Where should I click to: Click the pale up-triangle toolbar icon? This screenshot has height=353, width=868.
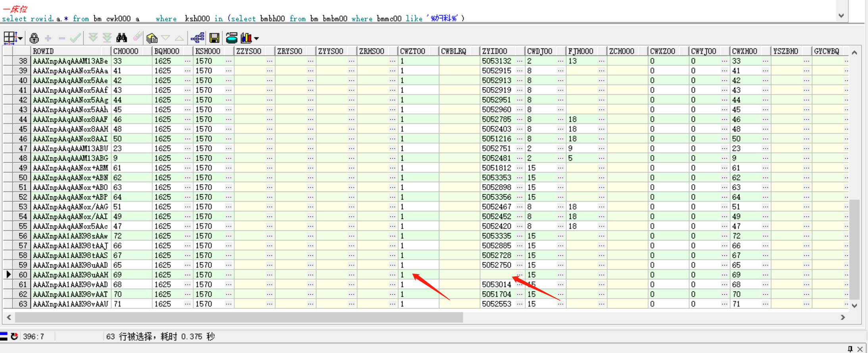tap(179, 38)
